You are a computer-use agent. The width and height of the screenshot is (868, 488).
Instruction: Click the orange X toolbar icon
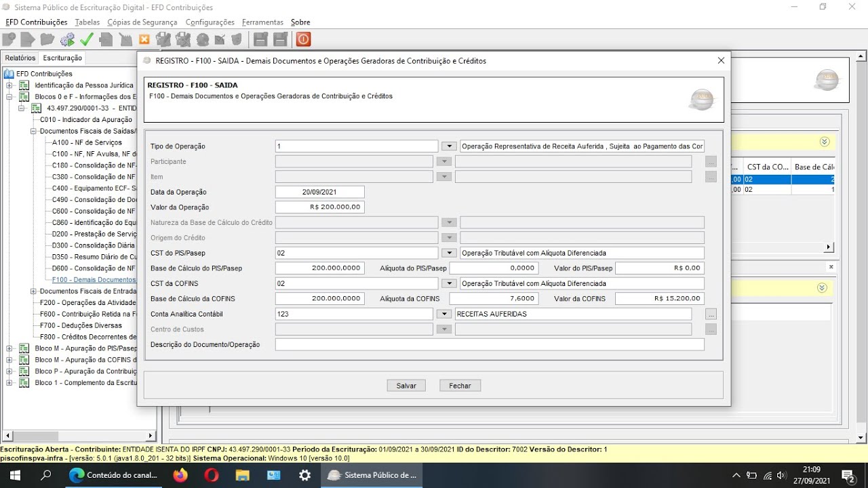[x=144, y=39]
